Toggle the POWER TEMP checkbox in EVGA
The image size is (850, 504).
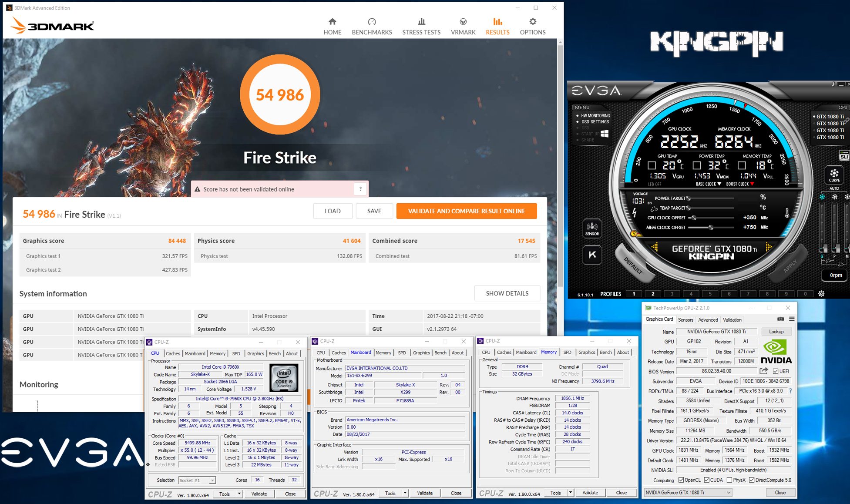pos(696,166)
